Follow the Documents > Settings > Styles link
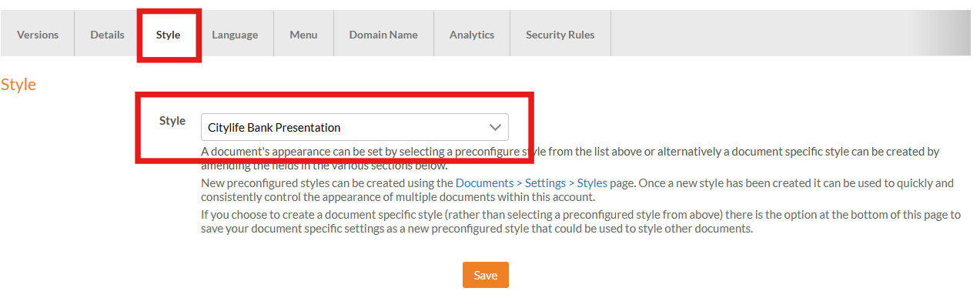980x308 pixels. tap(531, 183)
